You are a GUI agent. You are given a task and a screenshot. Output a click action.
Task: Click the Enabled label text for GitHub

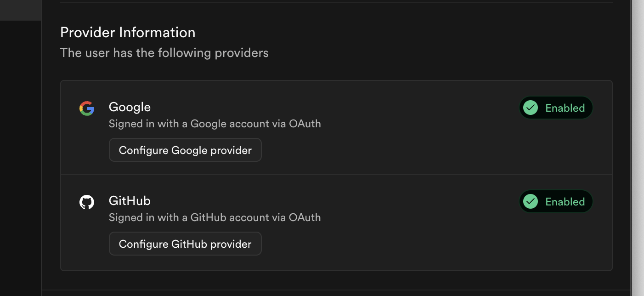(x=565, y=202)
